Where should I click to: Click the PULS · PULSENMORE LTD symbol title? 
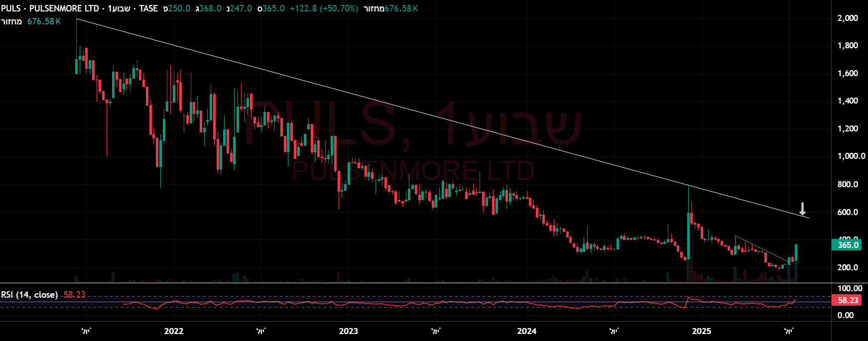coord(50,8)
